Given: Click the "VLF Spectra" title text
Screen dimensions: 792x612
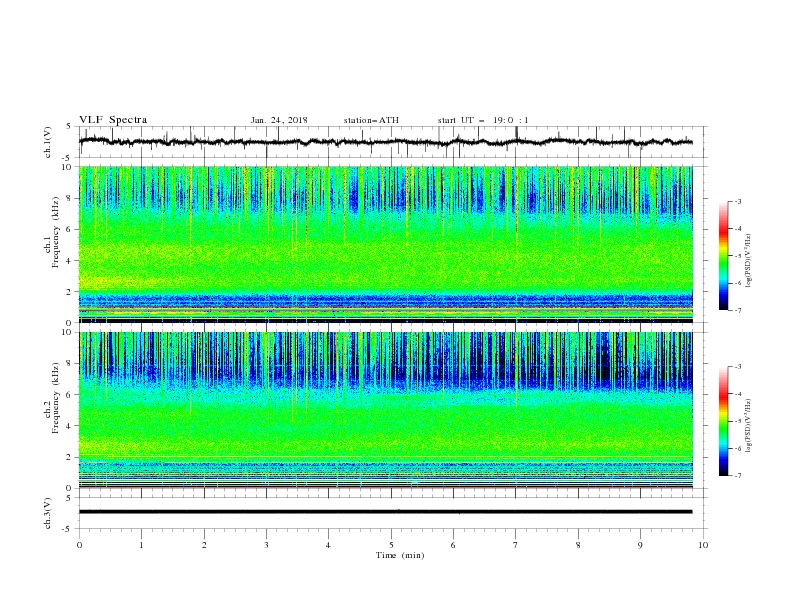Looking at the screenshot, I should (113, 120).
